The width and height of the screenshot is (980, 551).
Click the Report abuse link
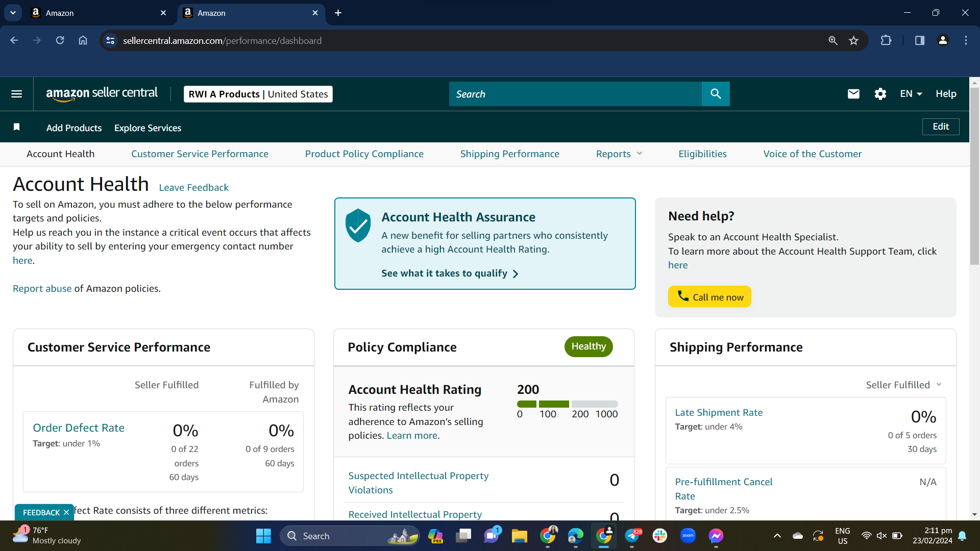42,288
